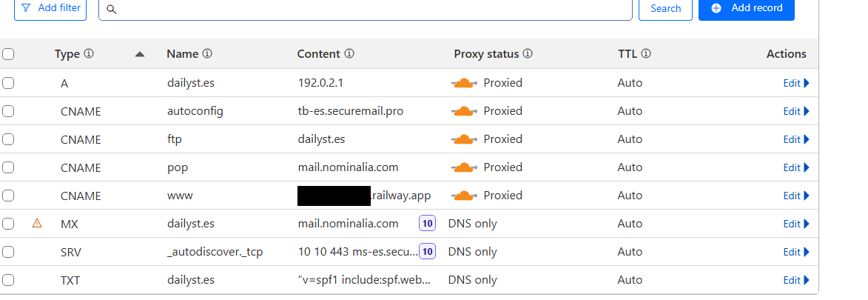Click the info icon next to Type header
Image resolution: width=868 pixels, height=300 pixels.
click(x=89, y=54)
